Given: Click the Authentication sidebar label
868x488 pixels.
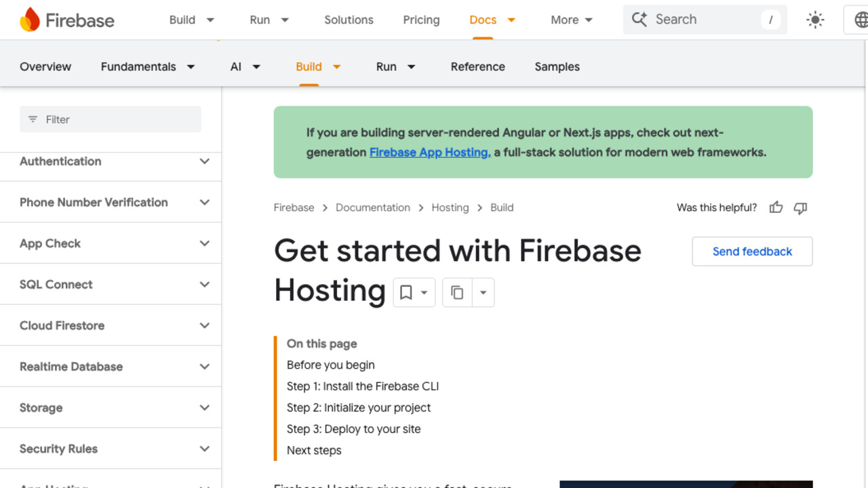Looking at the screenshot, I should point(60,161).
